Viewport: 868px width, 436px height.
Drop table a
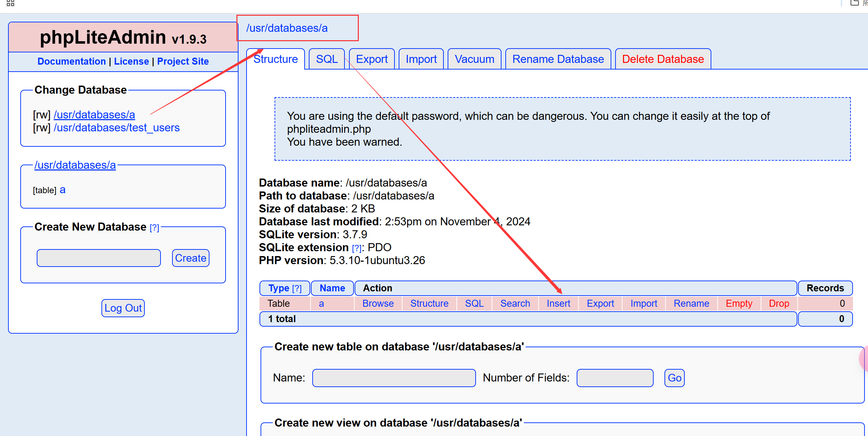tap(779, 304)
